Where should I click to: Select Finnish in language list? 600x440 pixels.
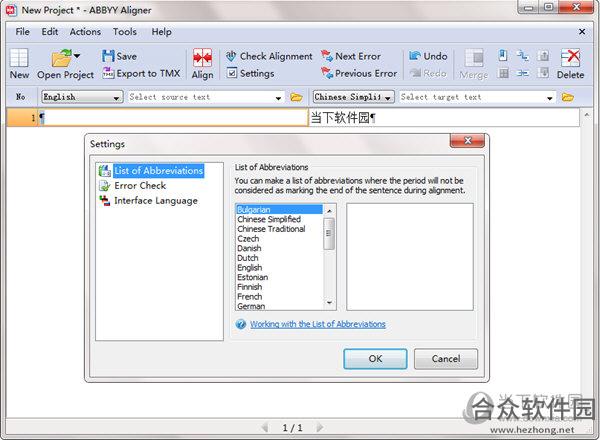pos(279,287)
